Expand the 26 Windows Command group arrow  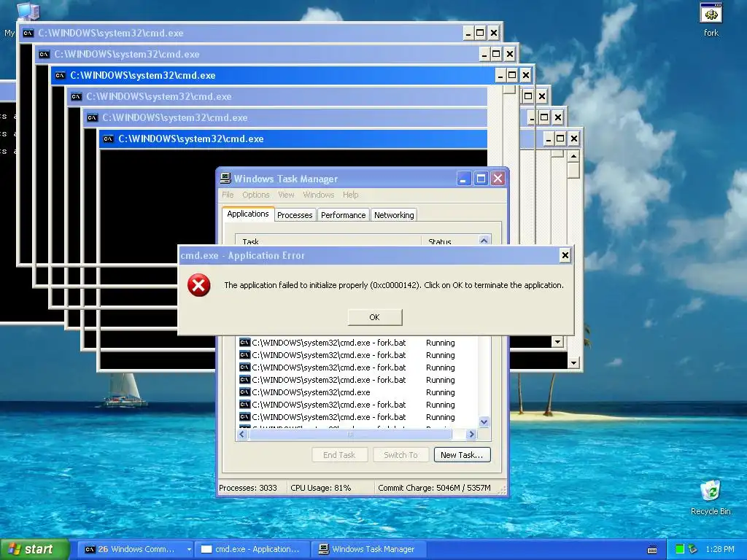[x=189, y=550]
